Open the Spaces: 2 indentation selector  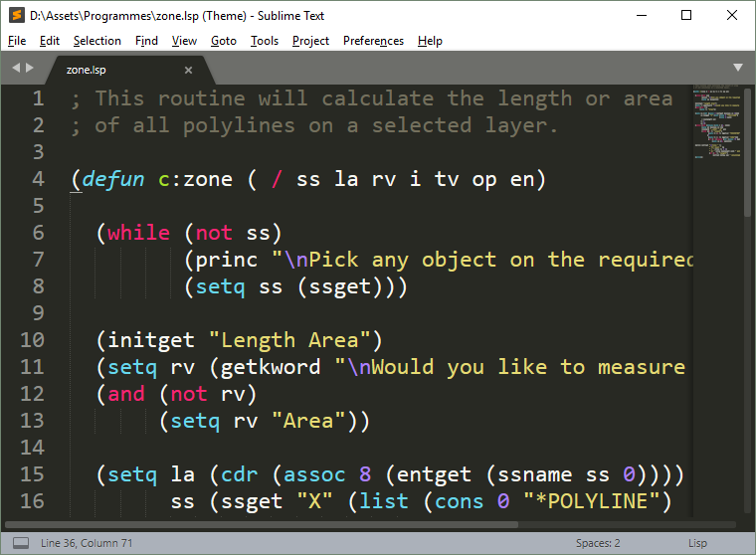pyautogui.click(x=597, y=543)
